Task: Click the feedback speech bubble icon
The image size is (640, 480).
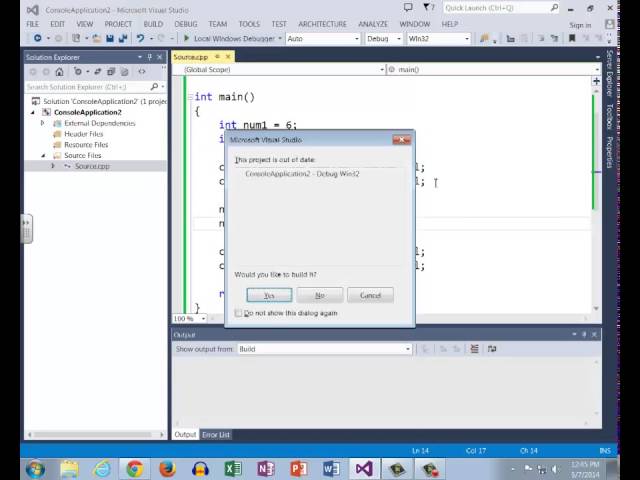Action: click(x=408, y=8)
